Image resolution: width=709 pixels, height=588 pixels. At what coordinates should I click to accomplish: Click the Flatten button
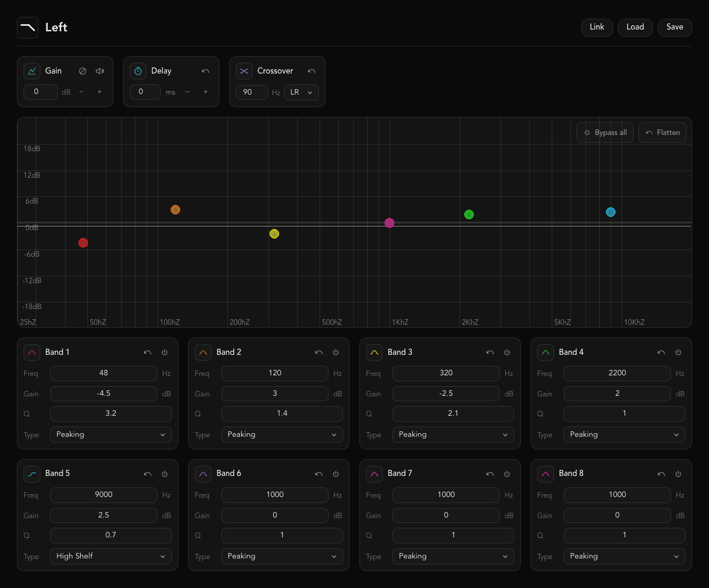(663, 133)
